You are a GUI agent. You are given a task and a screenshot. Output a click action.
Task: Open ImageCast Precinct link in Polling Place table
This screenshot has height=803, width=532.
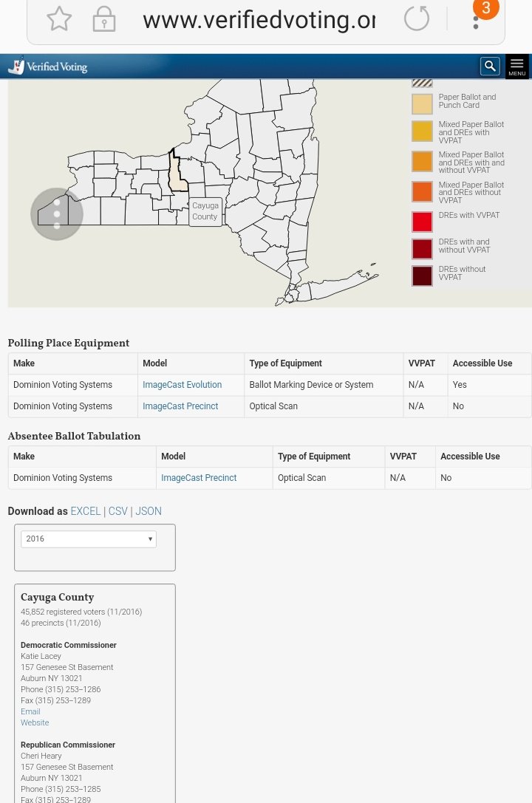click(180, 406)
